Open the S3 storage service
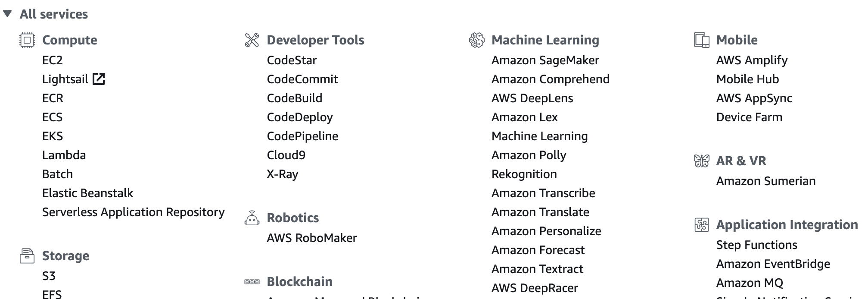The height and width of the screenshot is (299, 868). click(49, 276)
